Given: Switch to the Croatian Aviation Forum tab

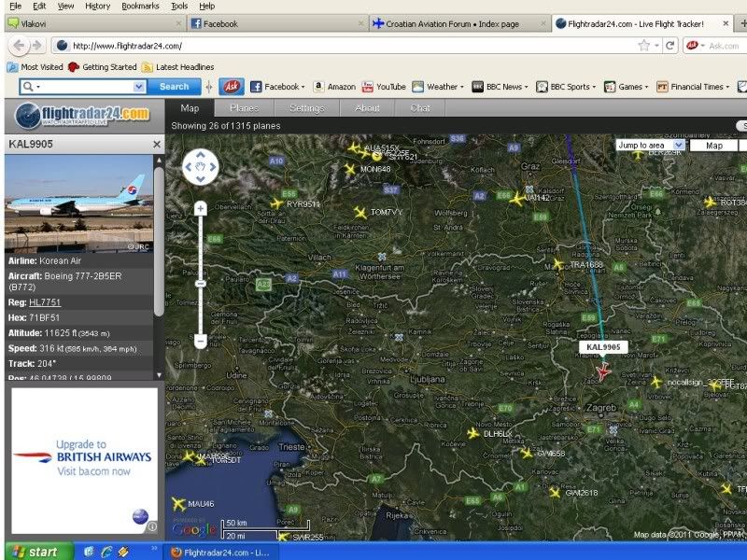Looking at the screenshot, I should point(458,23).
